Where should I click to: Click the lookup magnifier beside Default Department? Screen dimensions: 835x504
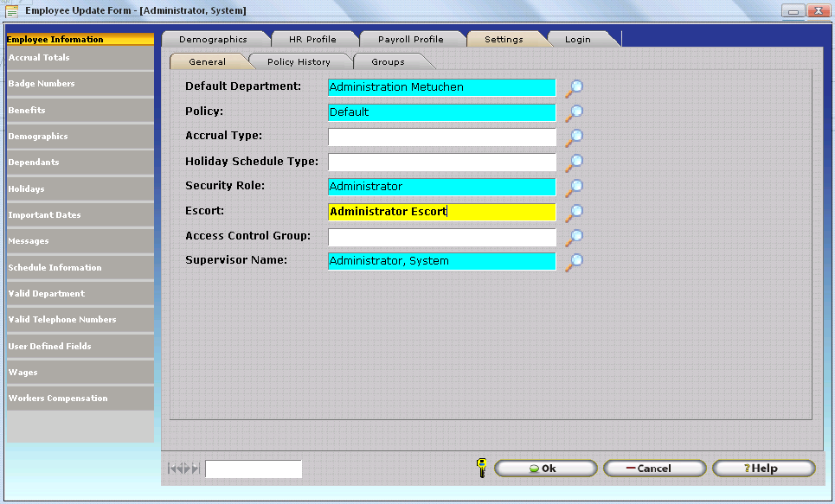pyautogui.click(x=575, y=87)
